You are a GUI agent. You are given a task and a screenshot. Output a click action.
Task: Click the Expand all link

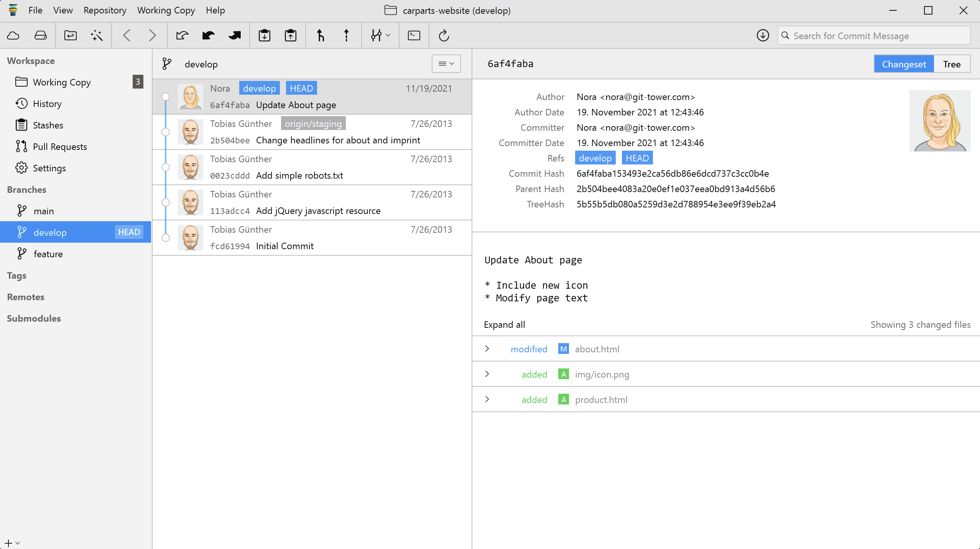[x=504, y=325]
